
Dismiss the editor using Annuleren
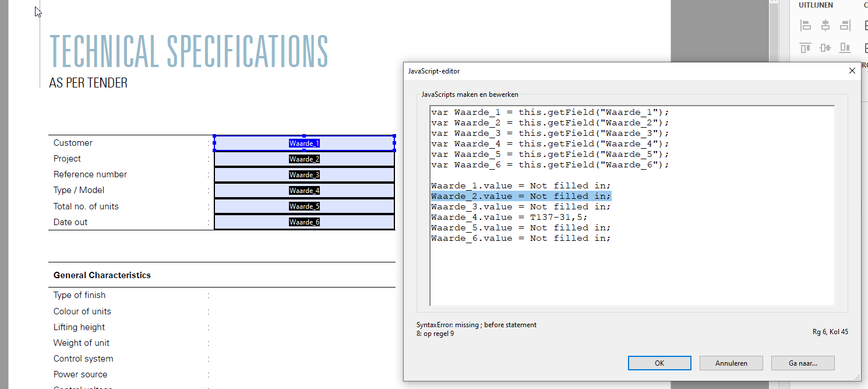(731, 363)
